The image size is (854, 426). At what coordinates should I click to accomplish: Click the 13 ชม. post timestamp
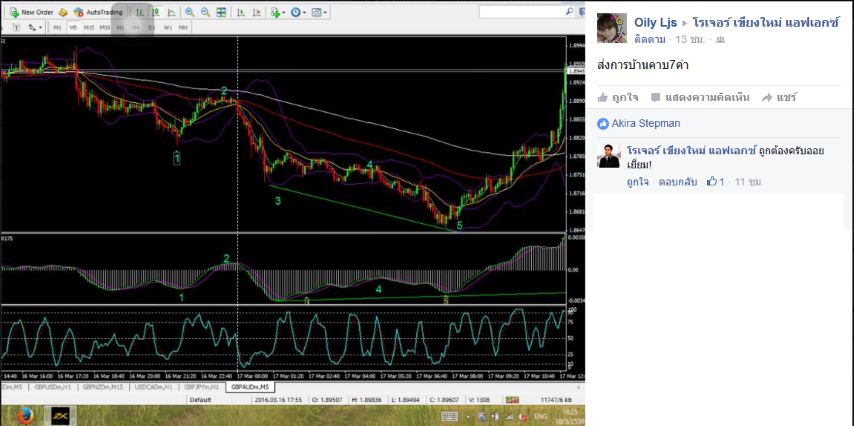[690, 39]
